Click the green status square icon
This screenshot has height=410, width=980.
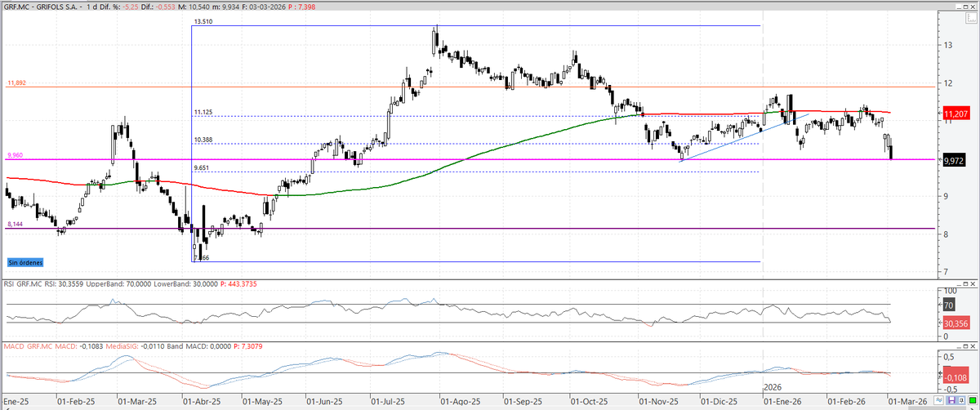coord(973,400)
